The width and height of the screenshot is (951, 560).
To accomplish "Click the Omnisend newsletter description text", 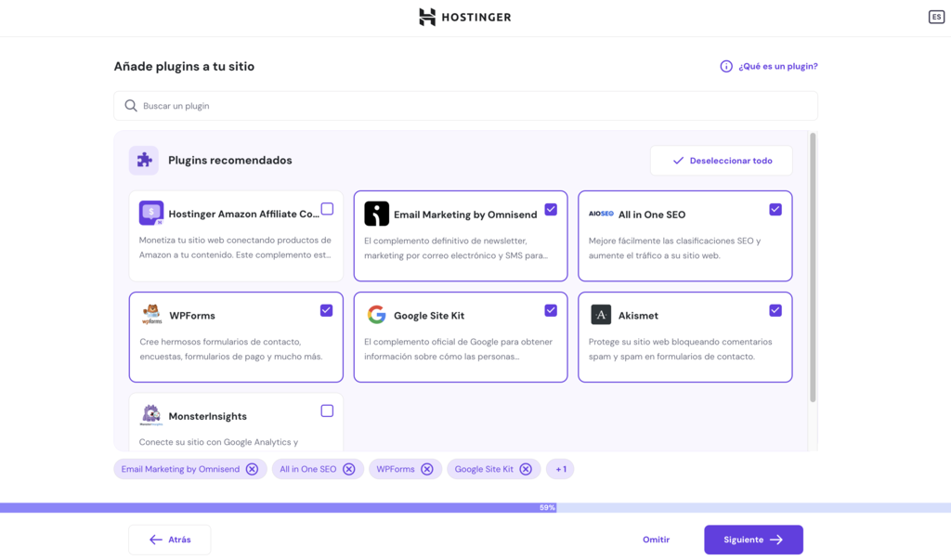I will tap(455, 248).
